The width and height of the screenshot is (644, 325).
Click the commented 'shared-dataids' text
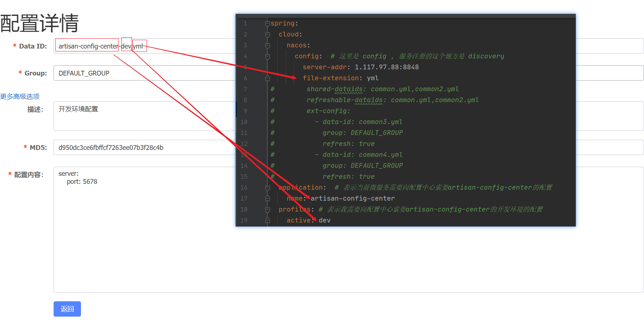pyautogui.click(x=334, y=89)
